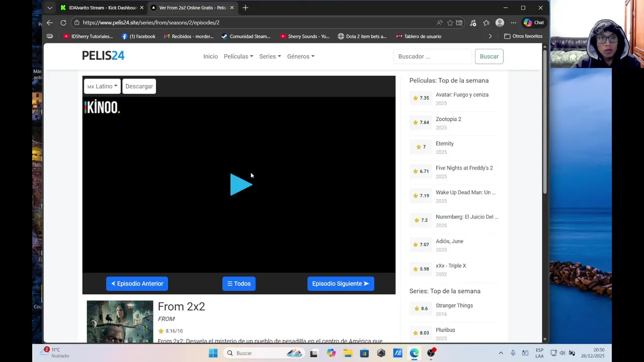Screen dimensions: 644x362
Task: Open the Copilot Chat button
Action: (533, 23)
